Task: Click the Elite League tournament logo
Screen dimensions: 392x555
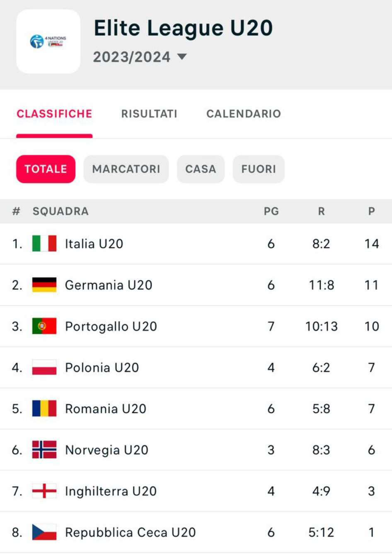Action: (48, 41)
